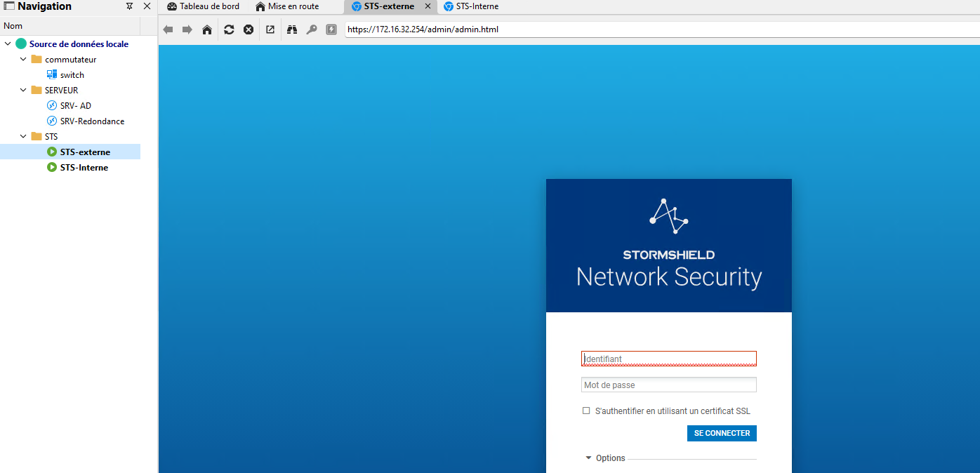The height and width of the screenshot is (473, 980).
Task: Switch to the STS-Interne tab
Action: [x=471, y=6]
